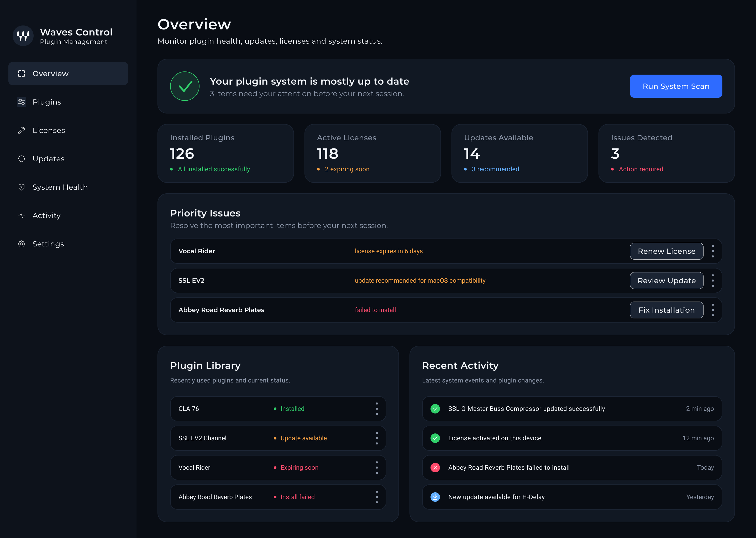Viewport: 756px width, 538px height.
Task: Click the Updates refresh icon in sidebar
Action: 22,159
